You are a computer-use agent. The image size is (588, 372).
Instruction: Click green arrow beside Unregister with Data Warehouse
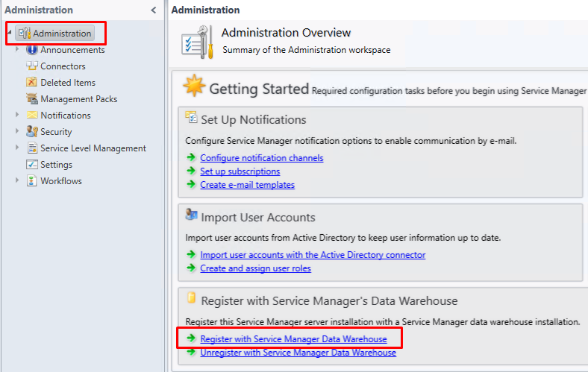click(191, 351)
